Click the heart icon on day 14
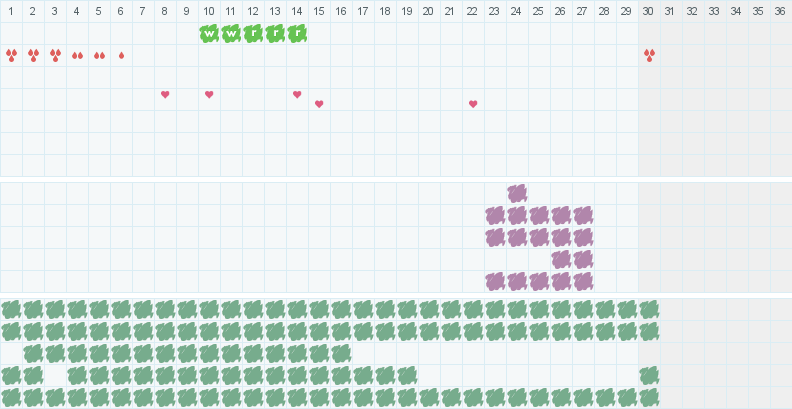The width and height of the screenshot is (792, 409). 297,94
